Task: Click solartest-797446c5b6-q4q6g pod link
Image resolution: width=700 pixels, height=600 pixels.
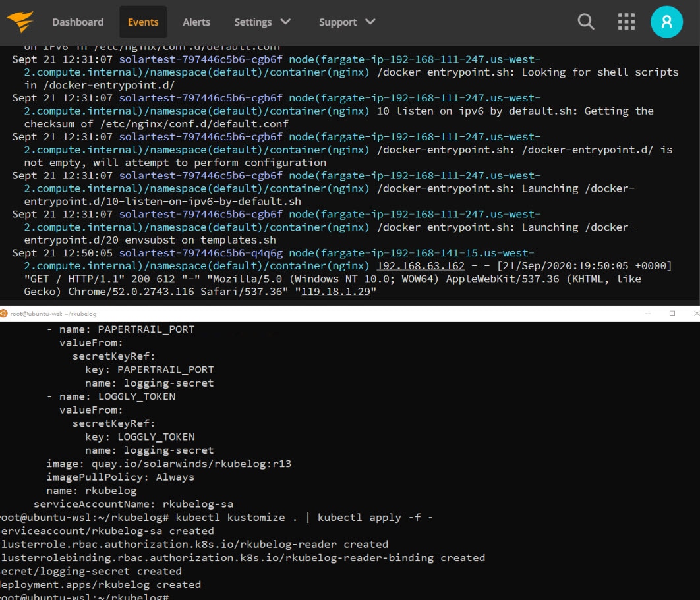Action: click(x=201, y=253)
